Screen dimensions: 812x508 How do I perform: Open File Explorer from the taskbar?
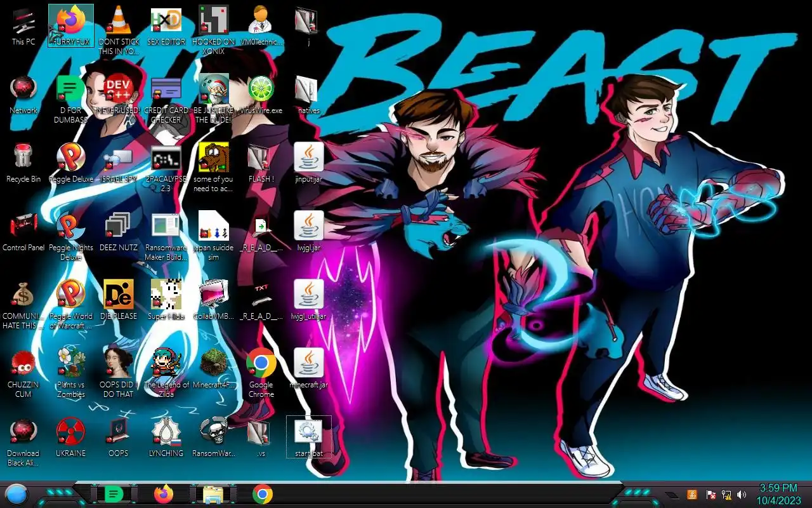(x=213, y=494)
